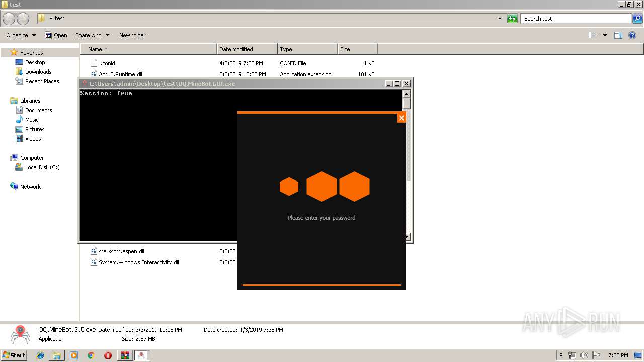
Task: Select System.Windows.Interactivity.dll file
Action: coord(138,262)
